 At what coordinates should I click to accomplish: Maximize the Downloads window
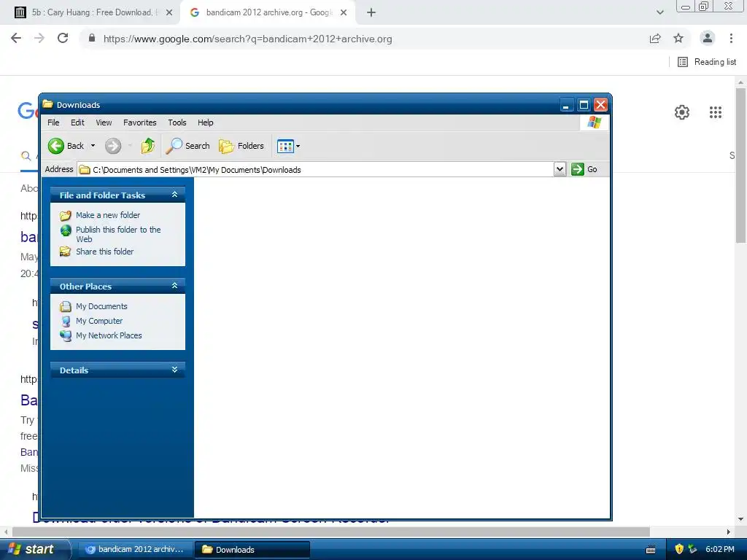pos(584,105)
